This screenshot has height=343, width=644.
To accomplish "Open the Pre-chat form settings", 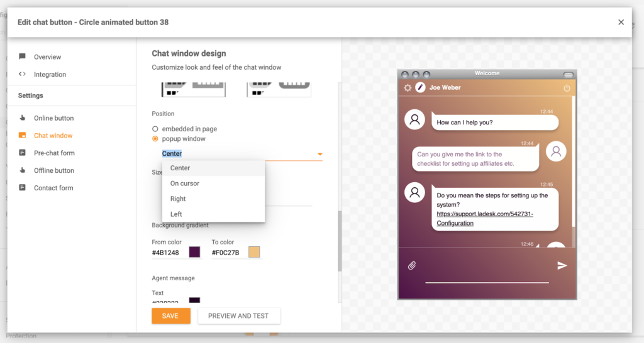I will tap(54, 153).
